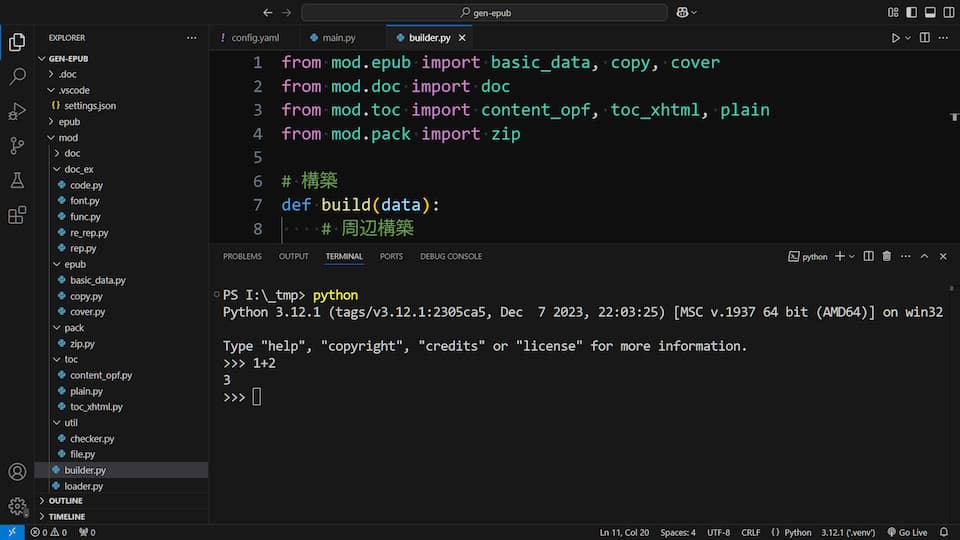This screenshot has height=540, width=960.
Task: Open the Accounts menu icon
Action: coord(17,472)
